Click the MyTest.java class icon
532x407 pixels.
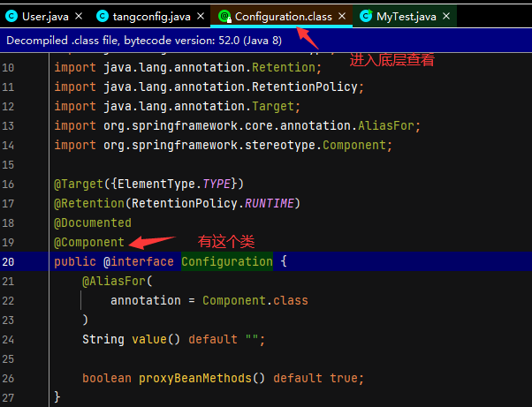(x=365, y=16)
